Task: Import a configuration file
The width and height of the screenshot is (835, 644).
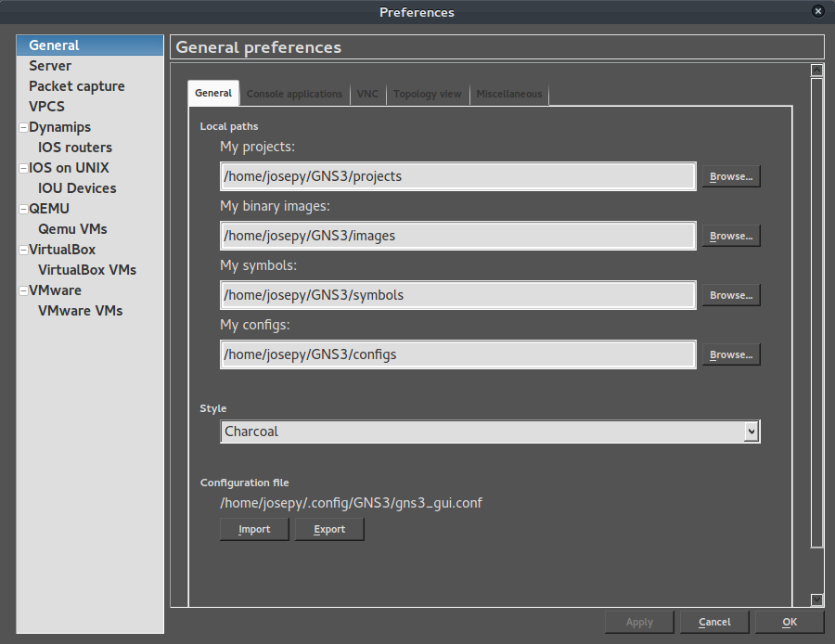Action: [x=254, y=530]
